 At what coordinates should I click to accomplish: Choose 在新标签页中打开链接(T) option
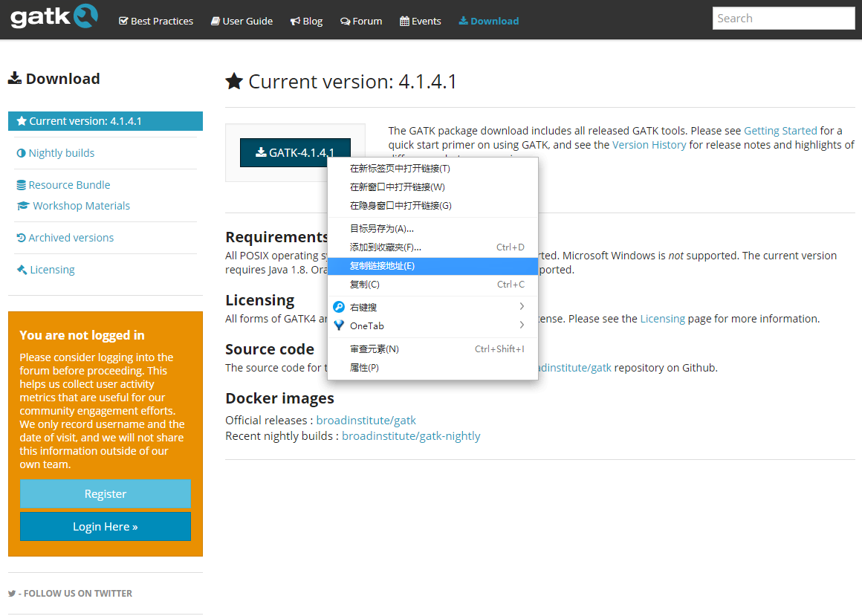coord(400,169)
